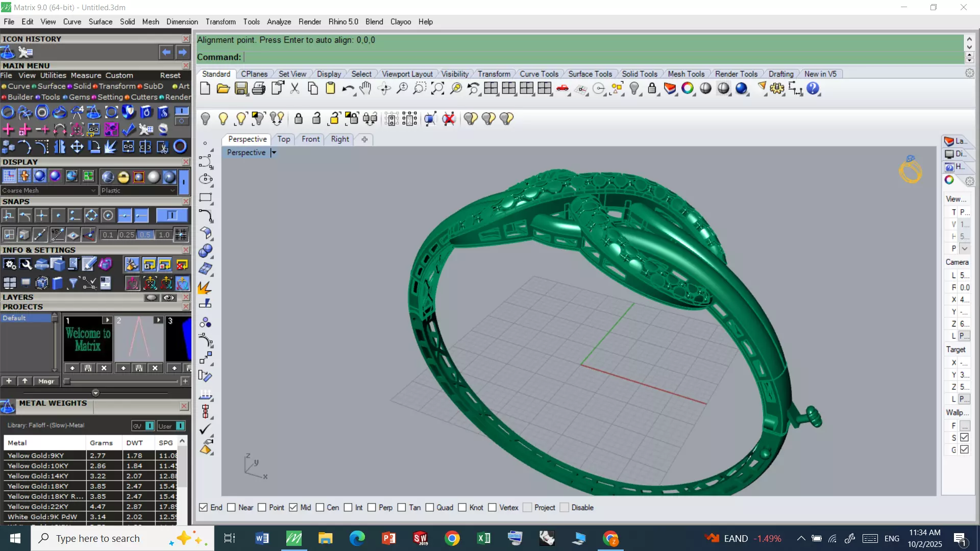Image resolution: width=980 pixels, height=551 pixels.
Task: Toggle the Mid osnap checkbox
Action: coord(293,508)
